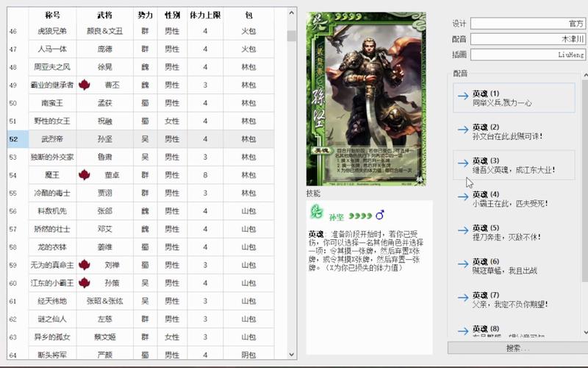Click the table scroll down arrow
588x368 pixels.
292,355
